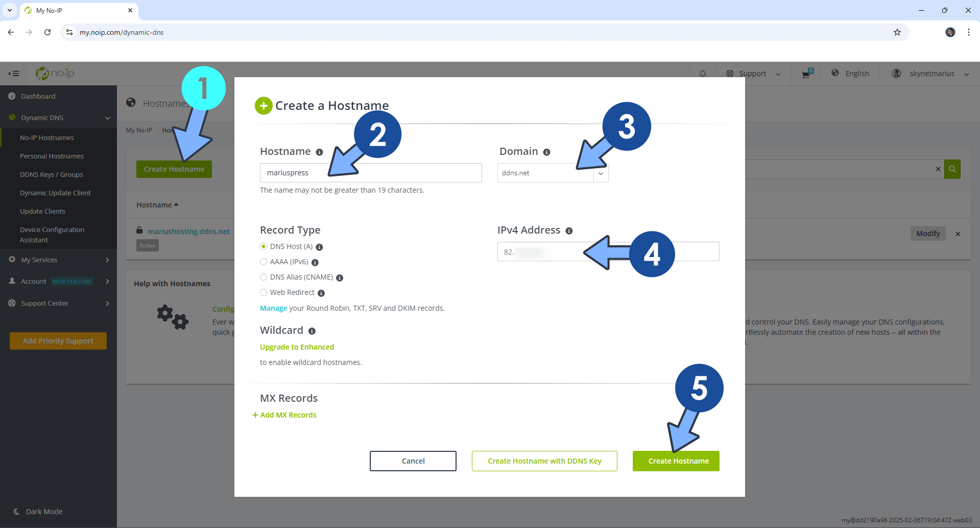Screen dimensions: 980x528
Task: Click the green search button icon
Action: (x=952, y=169)
